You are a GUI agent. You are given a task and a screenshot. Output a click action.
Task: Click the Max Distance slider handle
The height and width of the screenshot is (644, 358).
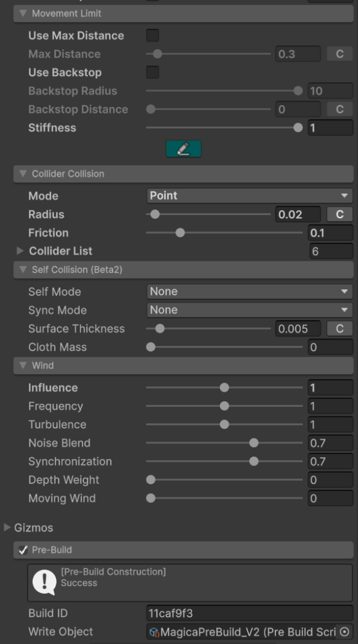pyautogui.click(x=158, y=54)
